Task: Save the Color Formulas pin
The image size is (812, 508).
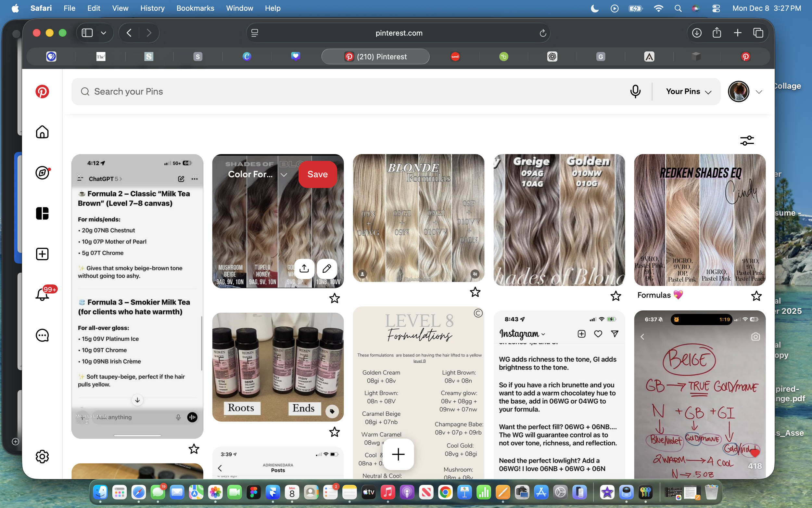Action: (318, 174)
